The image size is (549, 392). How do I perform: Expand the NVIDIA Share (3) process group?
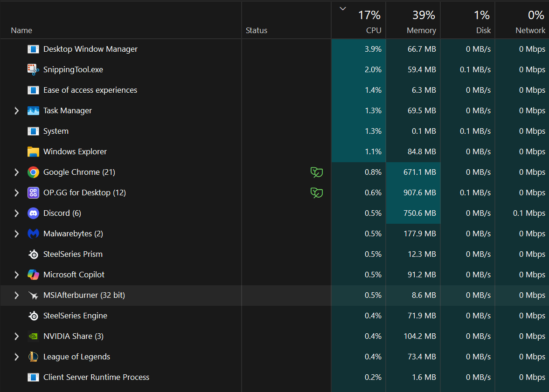click(x=16, y=337)
